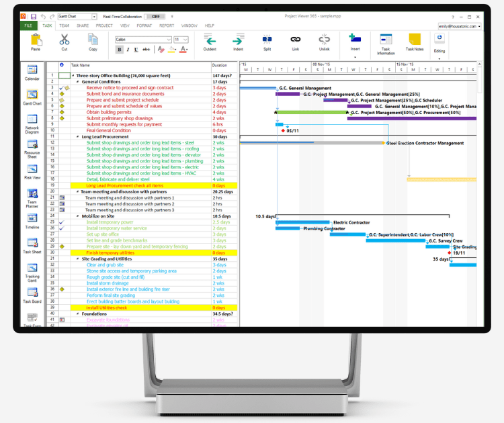Switch to the TEAM ribbon tab

tap(64, 26)
